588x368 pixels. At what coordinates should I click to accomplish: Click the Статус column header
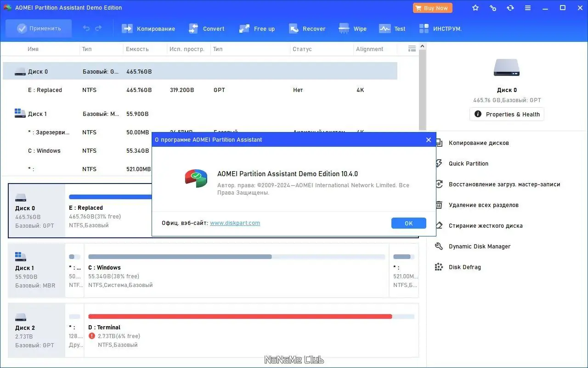click(x=302, y=49)
